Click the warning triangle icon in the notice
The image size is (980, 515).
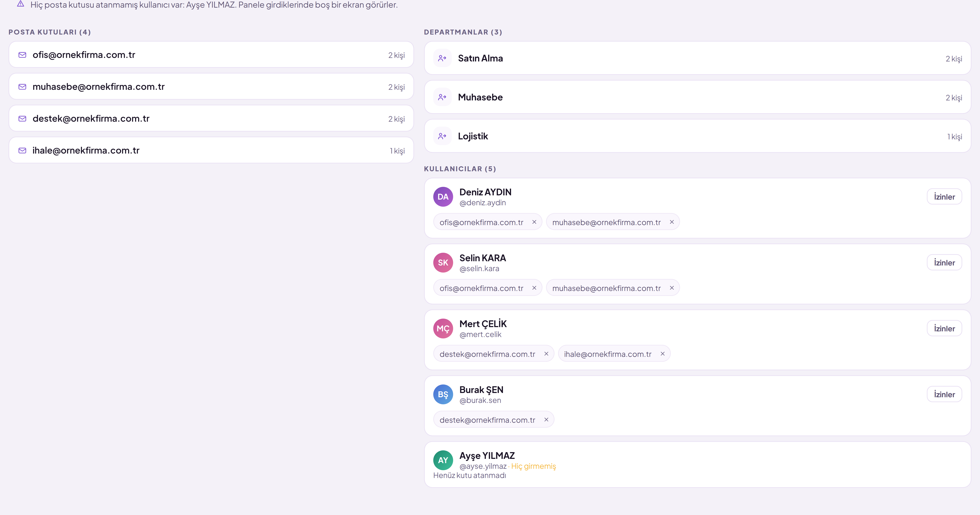tap(21, 4)
